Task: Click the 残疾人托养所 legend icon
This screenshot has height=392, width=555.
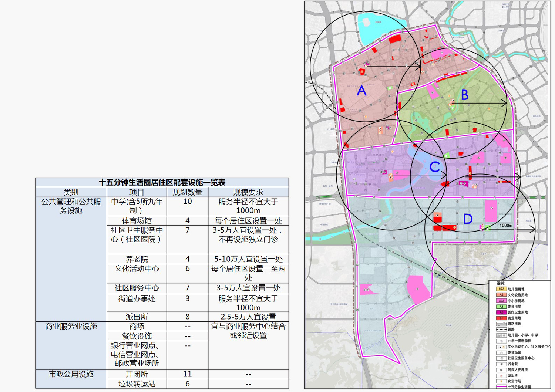Action: coord(501,370)
